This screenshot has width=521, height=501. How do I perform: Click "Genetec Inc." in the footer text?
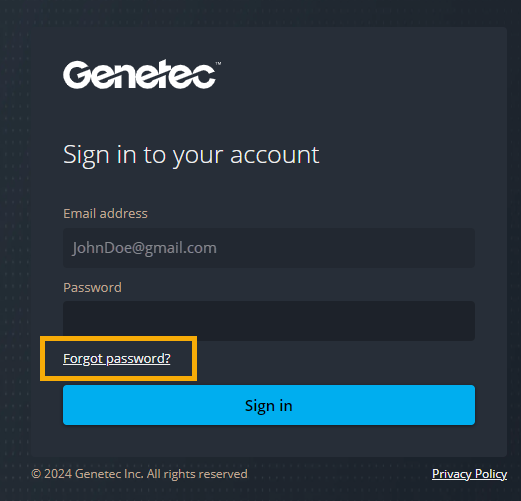coord(109,474)
